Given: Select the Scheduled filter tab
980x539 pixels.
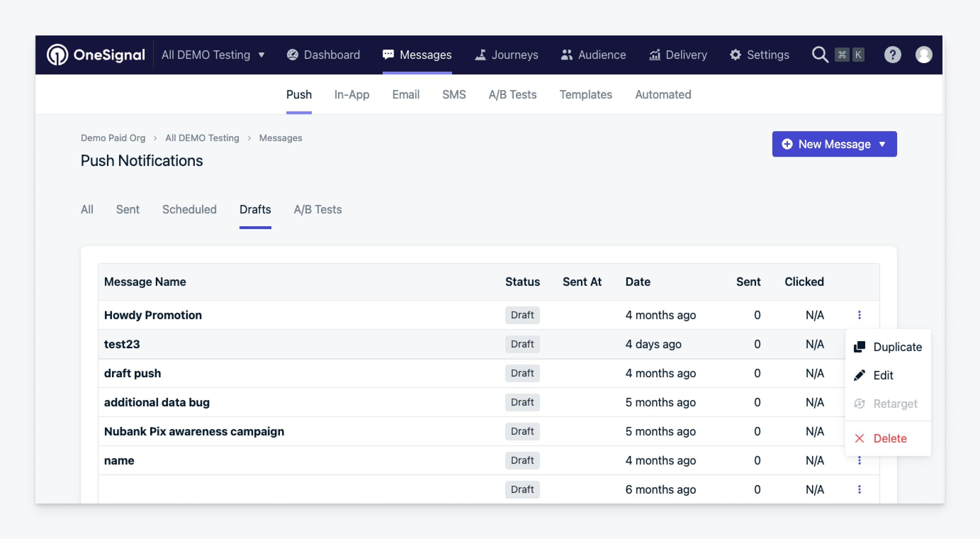Looking at the screenshot, I should click(x=189, y=209).
